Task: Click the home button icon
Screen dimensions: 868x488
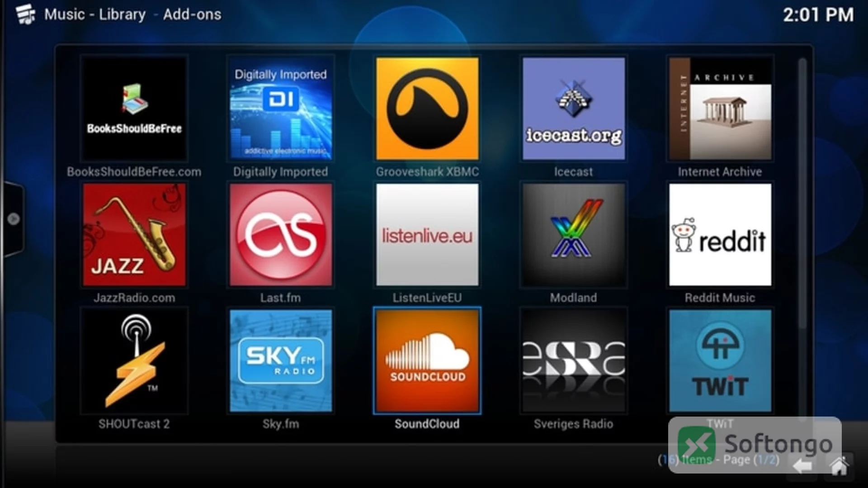Action: point(839,466)
